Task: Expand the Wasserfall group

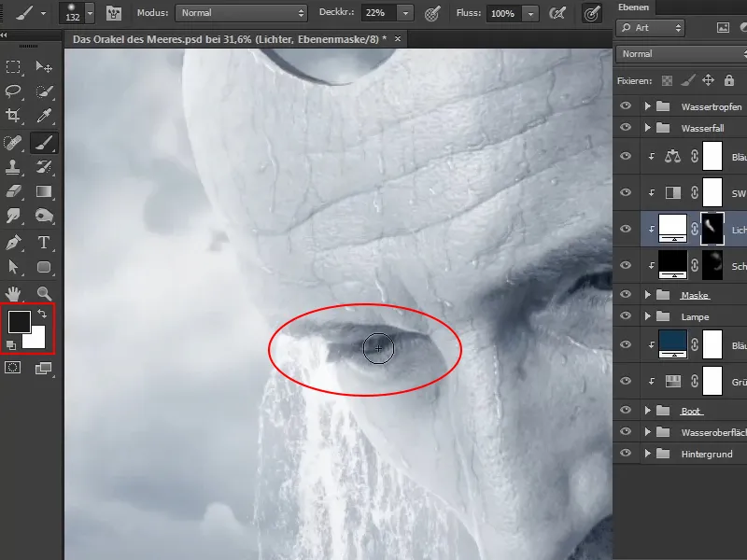Action: (x=647, y=128)
